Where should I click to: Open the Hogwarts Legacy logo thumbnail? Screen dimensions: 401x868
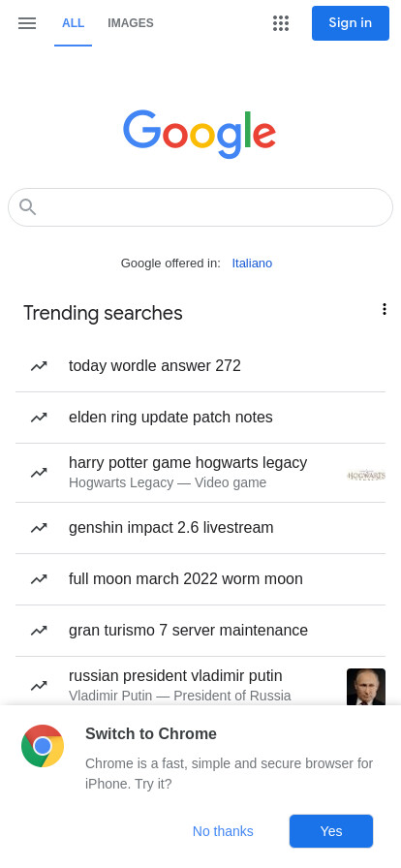point(366,475)
